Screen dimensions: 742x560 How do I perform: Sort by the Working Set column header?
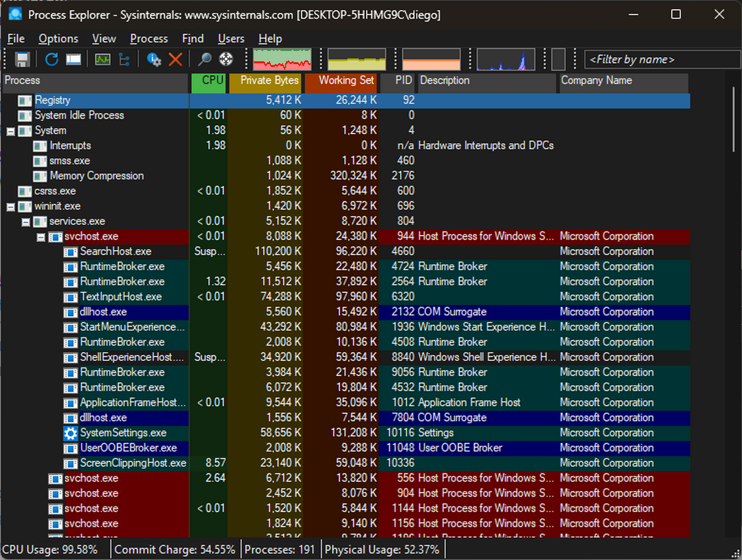(x=341, y=82)
